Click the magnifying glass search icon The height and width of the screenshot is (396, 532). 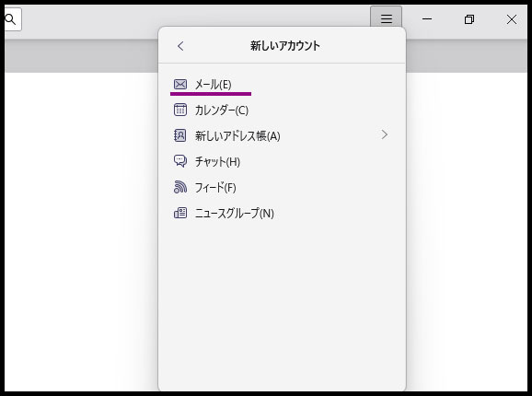[10, 19]
